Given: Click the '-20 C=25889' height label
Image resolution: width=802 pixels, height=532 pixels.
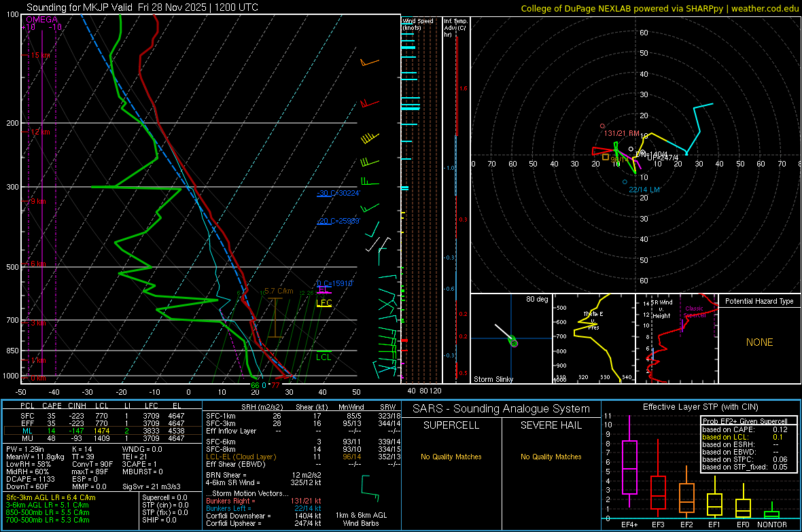Looking at the screenshot, I should (x=338, y=221).
